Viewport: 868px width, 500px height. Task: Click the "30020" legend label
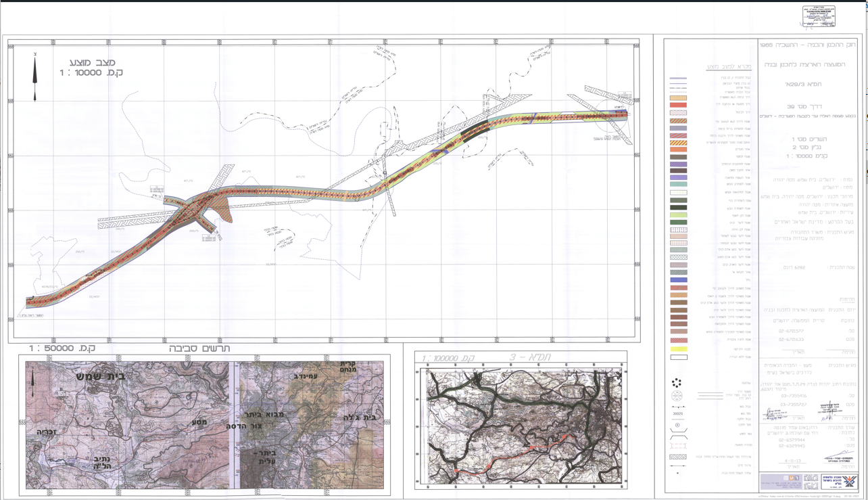[677, 413]
